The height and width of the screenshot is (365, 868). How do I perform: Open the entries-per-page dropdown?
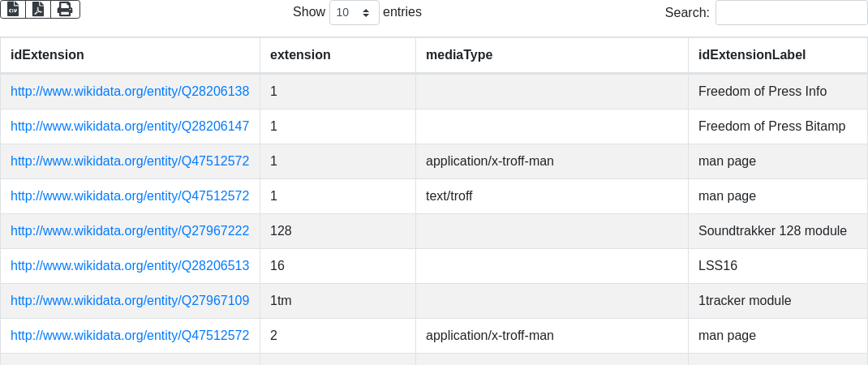pos(354,13)
